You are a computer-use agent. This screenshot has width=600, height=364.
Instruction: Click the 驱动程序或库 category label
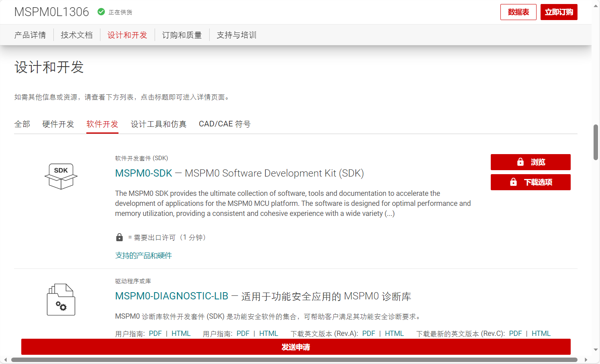(133, 281)
